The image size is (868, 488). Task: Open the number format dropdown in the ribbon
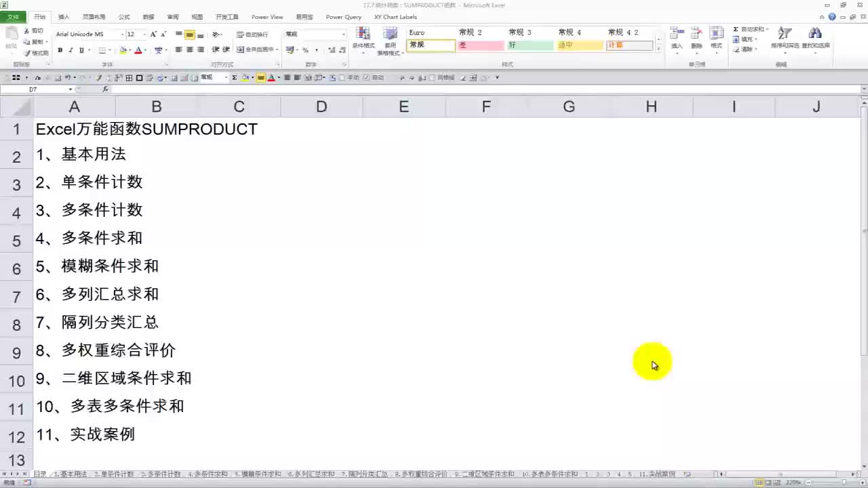(x=343, y=34)
